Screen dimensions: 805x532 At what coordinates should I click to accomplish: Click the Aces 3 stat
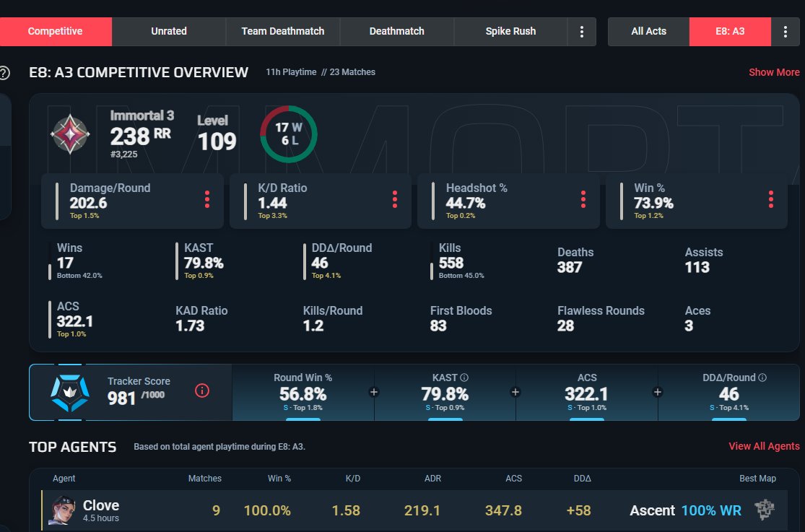tap(697, 318)
